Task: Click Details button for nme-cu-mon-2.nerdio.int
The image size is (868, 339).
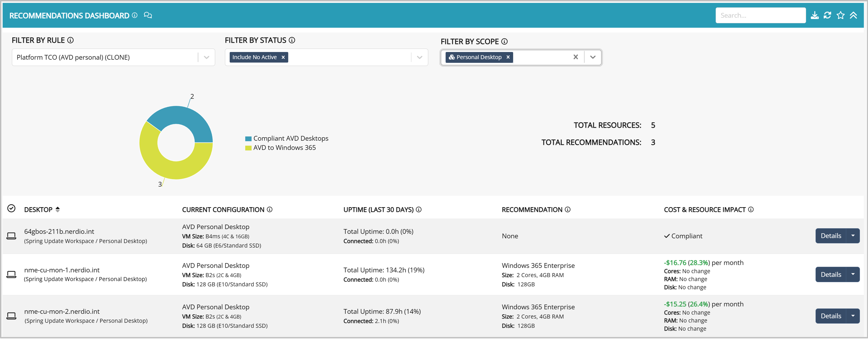Action: pyautogui.click(x=831, y=316)
